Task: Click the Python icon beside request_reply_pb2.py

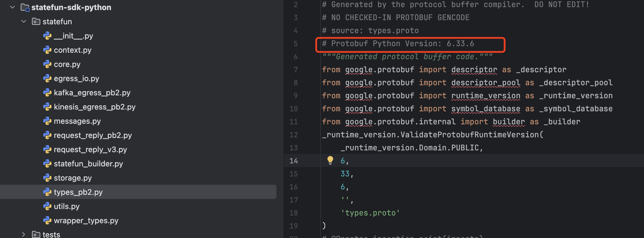Action: 47,135
